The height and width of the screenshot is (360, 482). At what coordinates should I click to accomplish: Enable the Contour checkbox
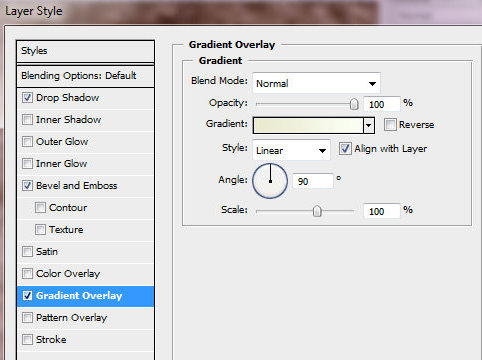pos(40,208)
